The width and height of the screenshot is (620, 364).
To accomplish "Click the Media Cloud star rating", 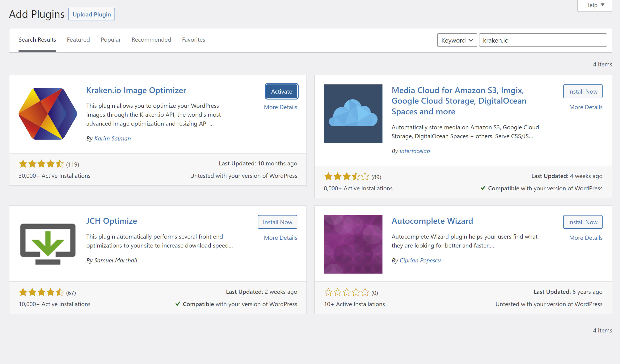I will click(346, 176).
